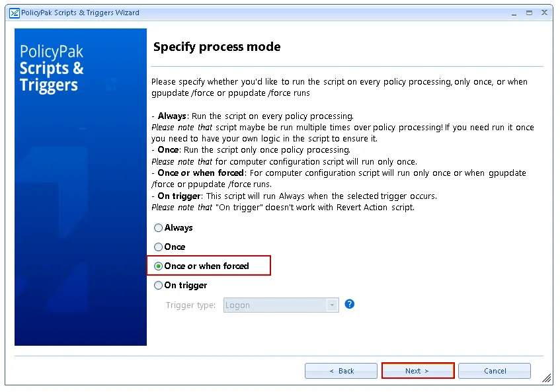Enable the On trigger radio option
Viewport: 560px width, 392px height.
158,286
